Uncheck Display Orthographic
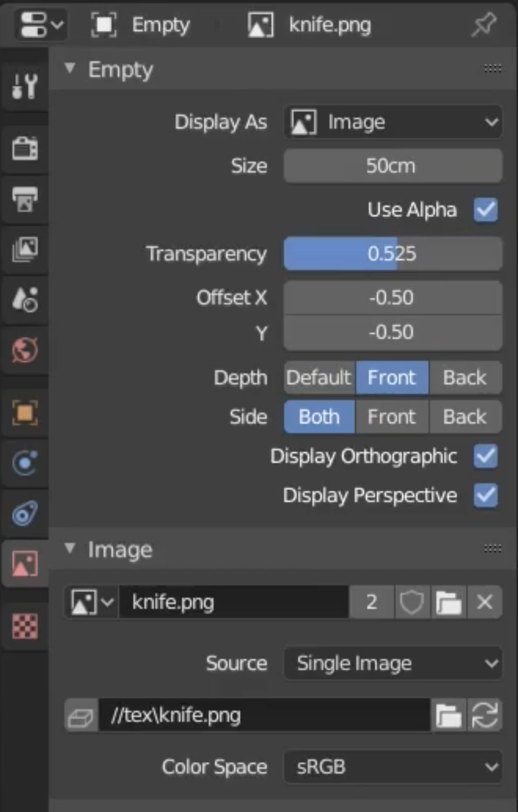Screen dimensions: 518x812 tap(486, 456)
